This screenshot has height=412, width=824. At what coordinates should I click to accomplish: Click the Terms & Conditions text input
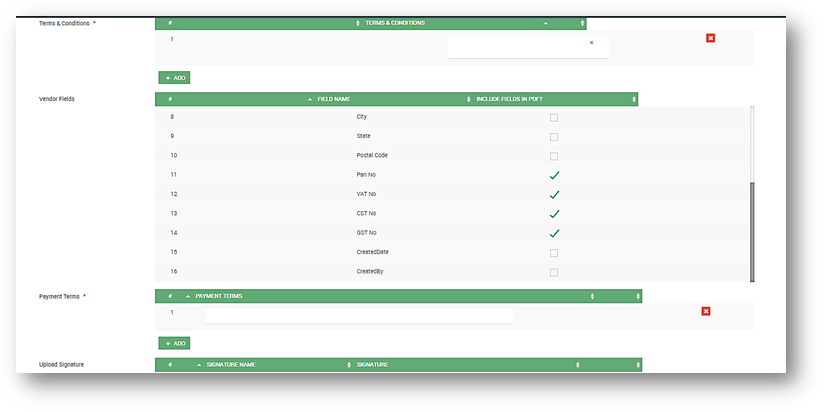click(528, 47)
